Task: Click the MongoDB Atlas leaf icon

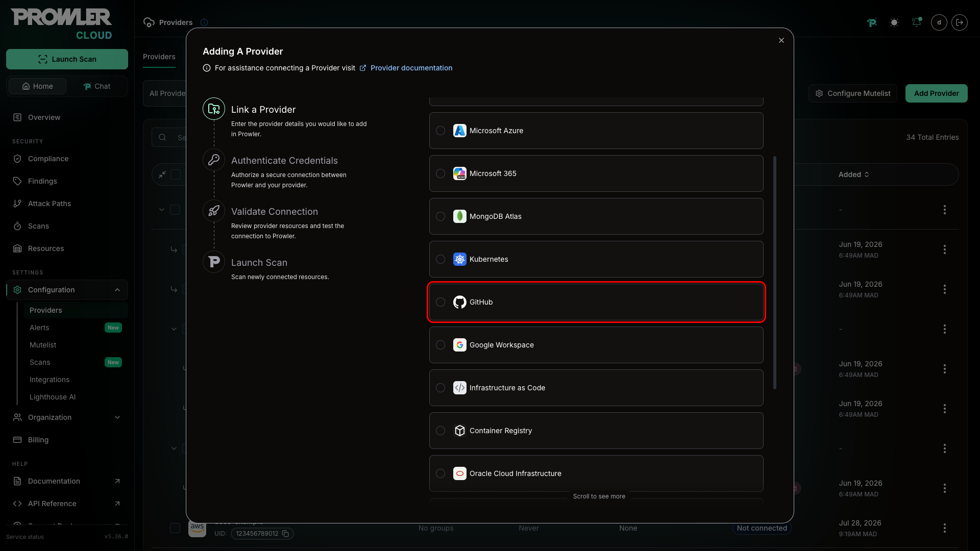Action: coord(460,216)
